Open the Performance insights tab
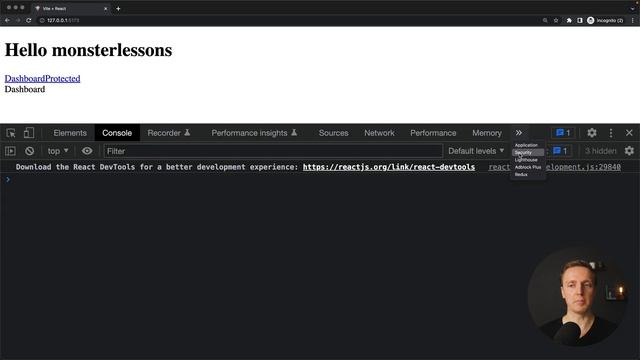The image size is (640, 360). [254, 133]
